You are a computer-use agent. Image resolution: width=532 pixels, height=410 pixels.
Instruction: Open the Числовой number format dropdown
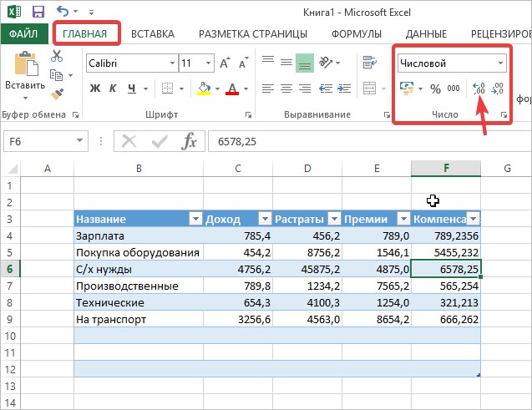[500, 63]
